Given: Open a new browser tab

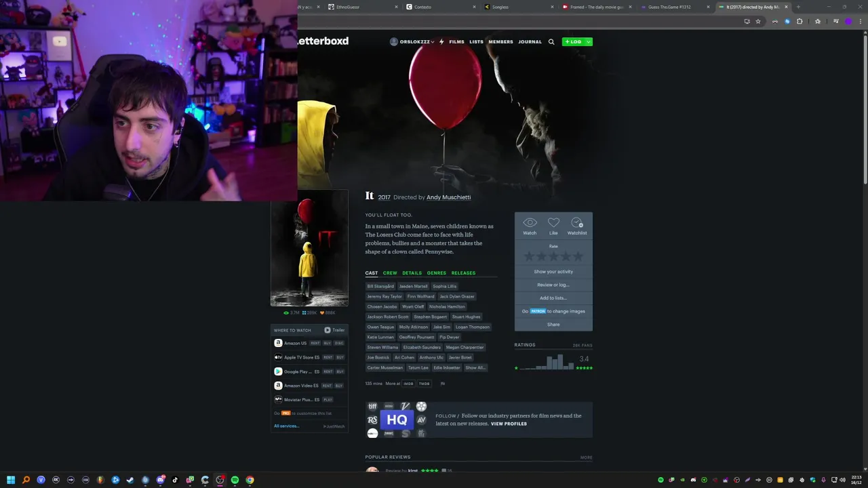Looking at the screenshot, I should coord(798,7).
